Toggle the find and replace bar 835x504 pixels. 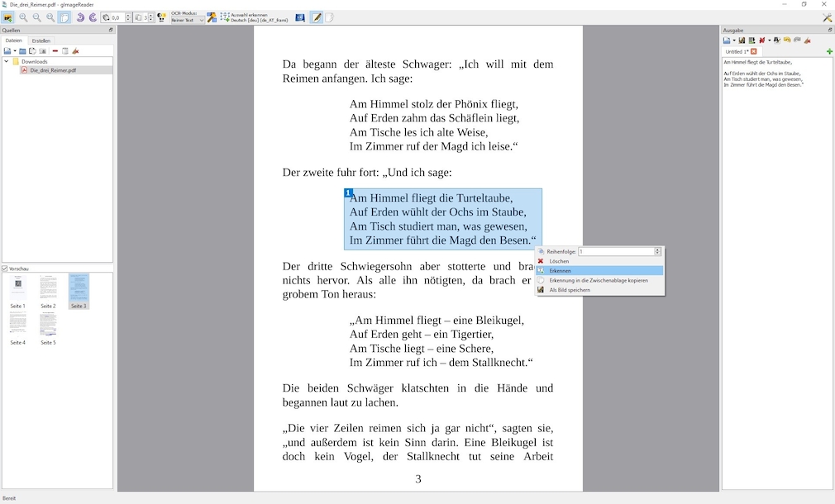pos(776,40)
